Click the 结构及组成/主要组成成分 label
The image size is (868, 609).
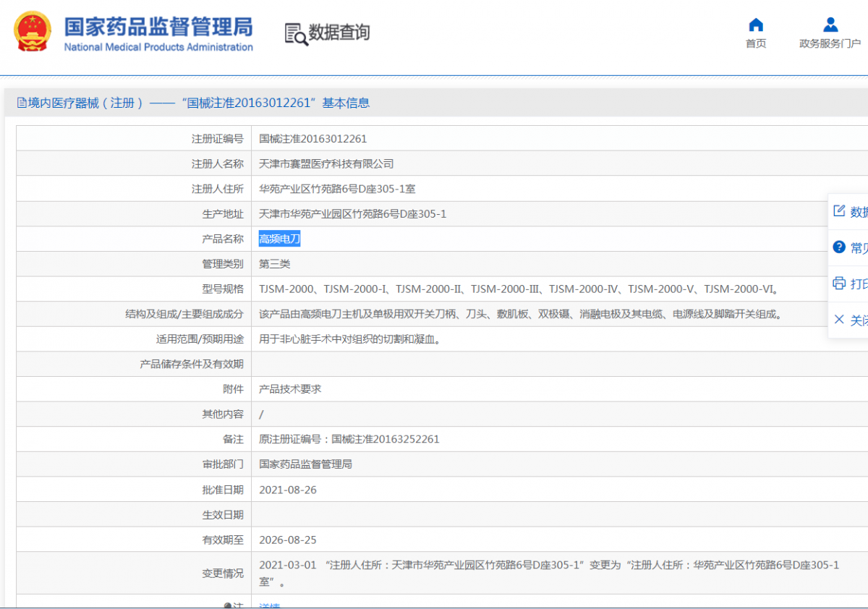pos(184,315)
